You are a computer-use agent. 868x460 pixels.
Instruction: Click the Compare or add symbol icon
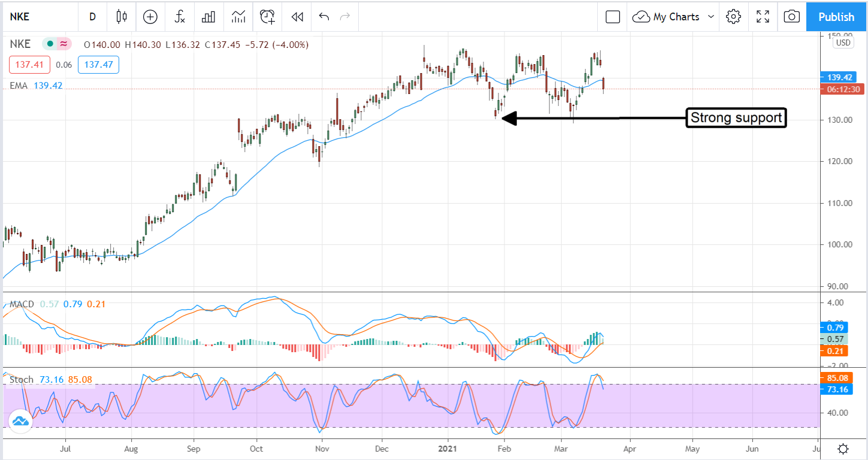150,17
